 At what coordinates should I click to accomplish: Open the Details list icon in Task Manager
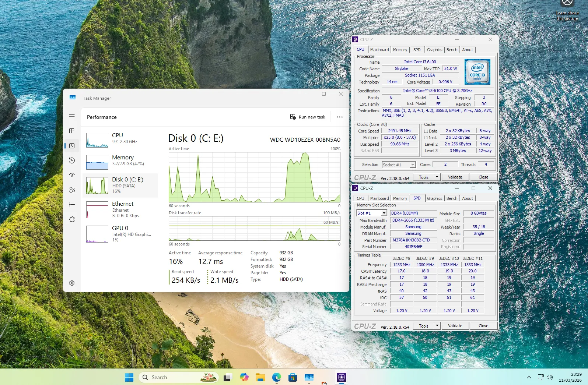coord(72,205)
